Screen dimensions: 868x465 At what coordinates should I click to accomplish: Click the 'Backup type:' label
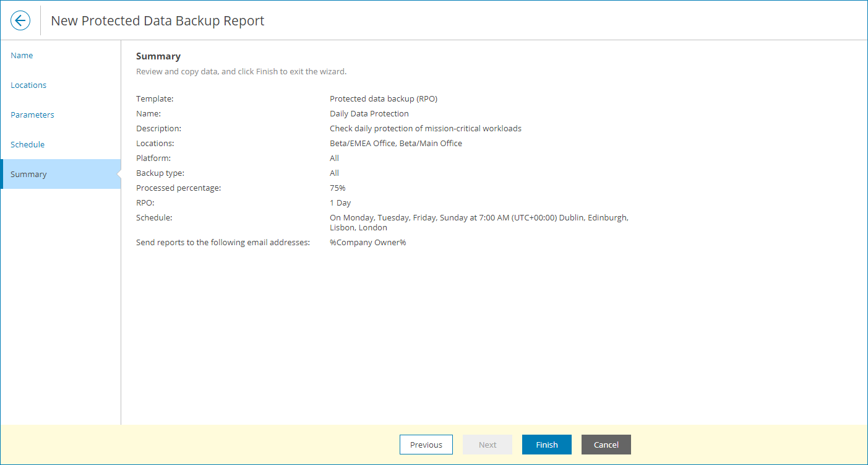[x=160, y=173]
